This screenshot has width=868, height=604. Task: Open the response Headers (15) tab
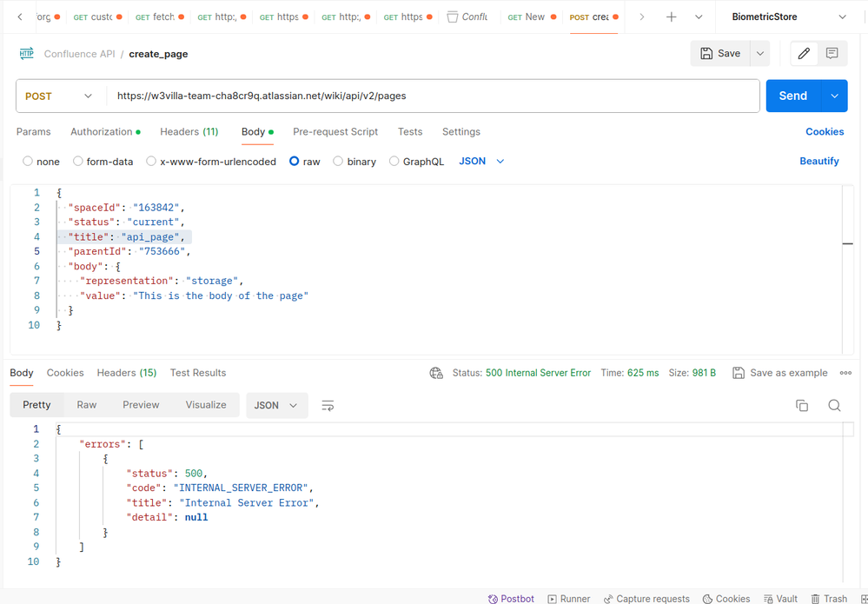click(x=127, y=373)
